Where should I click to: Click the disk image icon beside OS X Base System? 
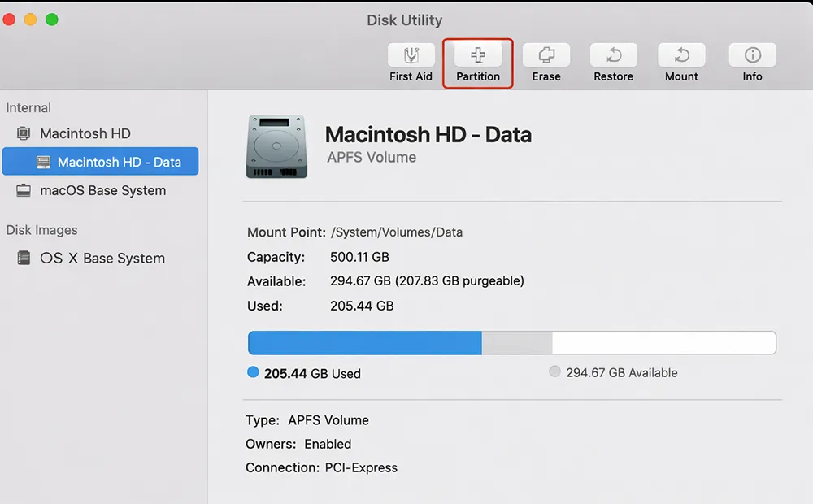24,258
